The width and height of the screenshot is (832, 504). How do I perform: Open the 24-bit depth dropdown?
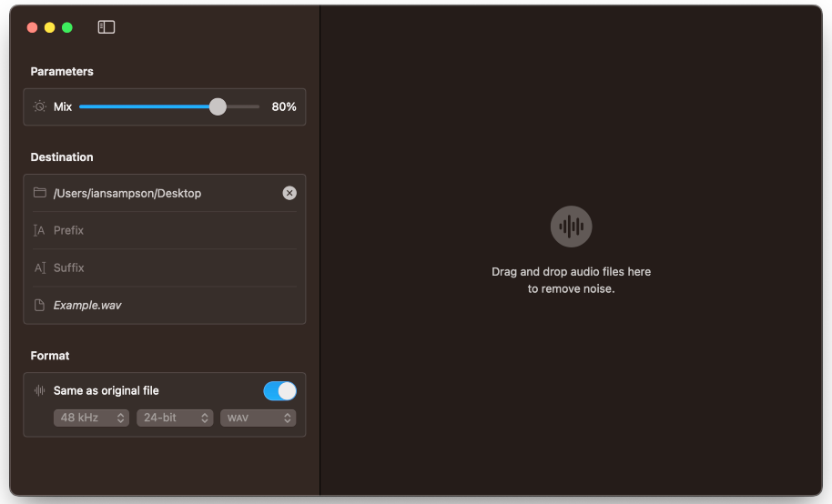175,418
